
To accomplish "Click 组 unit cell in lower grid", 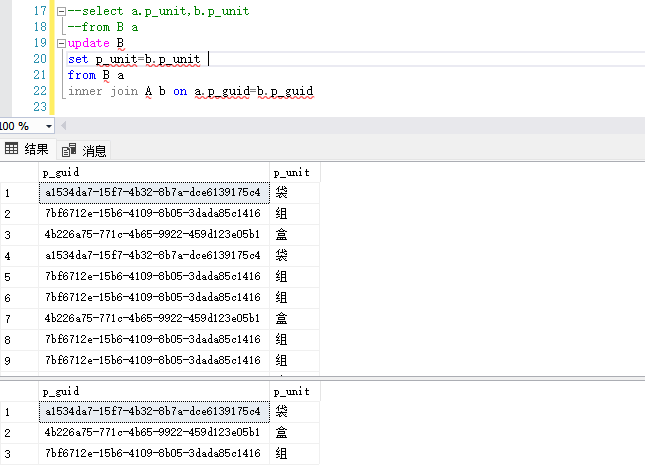I will click(295, 453).
